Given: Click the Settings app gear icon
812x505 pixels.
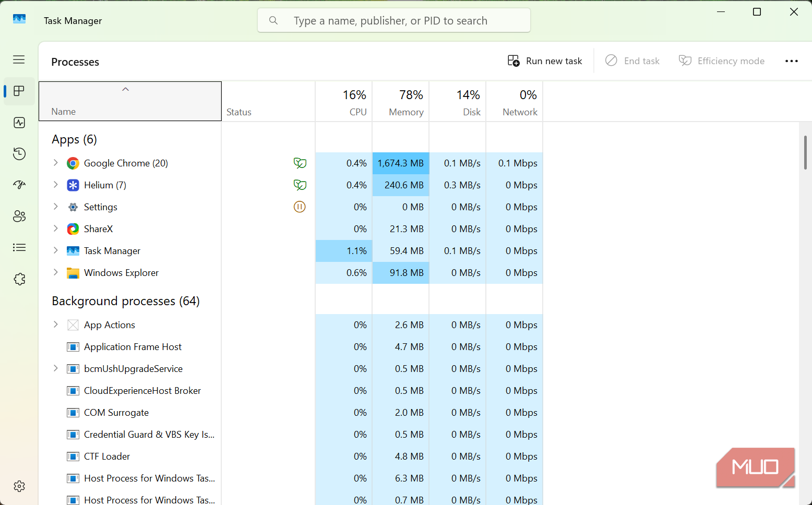Looking at the screenshot, I should (73, 207).
